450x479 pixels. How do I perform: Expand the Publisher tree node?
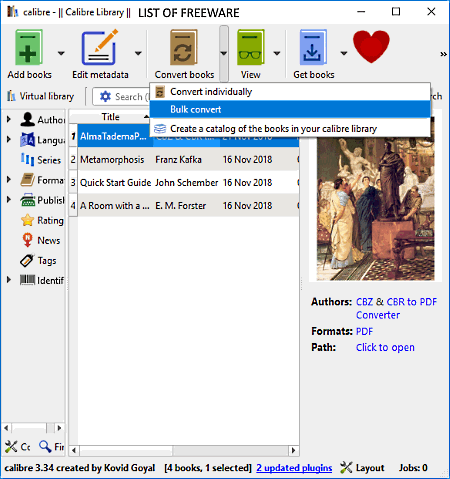click(9, 200)
